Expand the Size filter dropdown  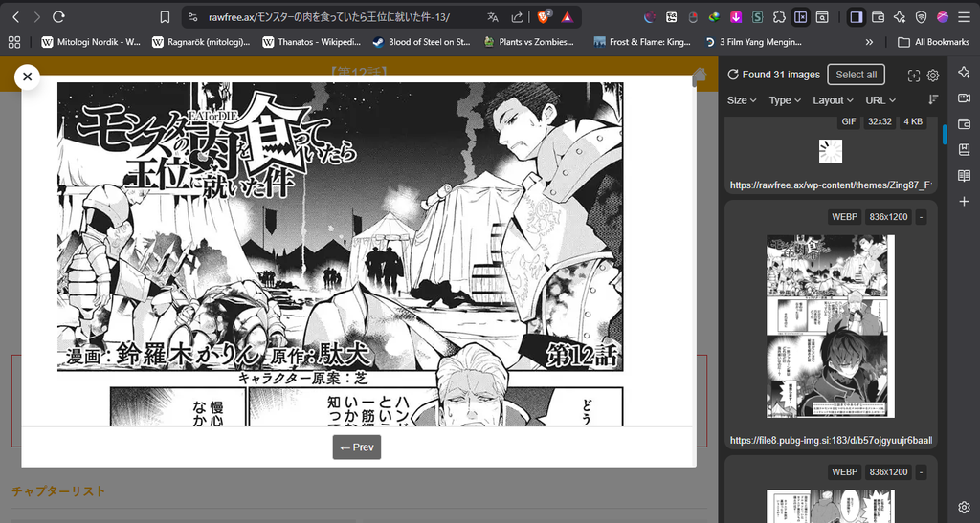click(x=742, y=100)
